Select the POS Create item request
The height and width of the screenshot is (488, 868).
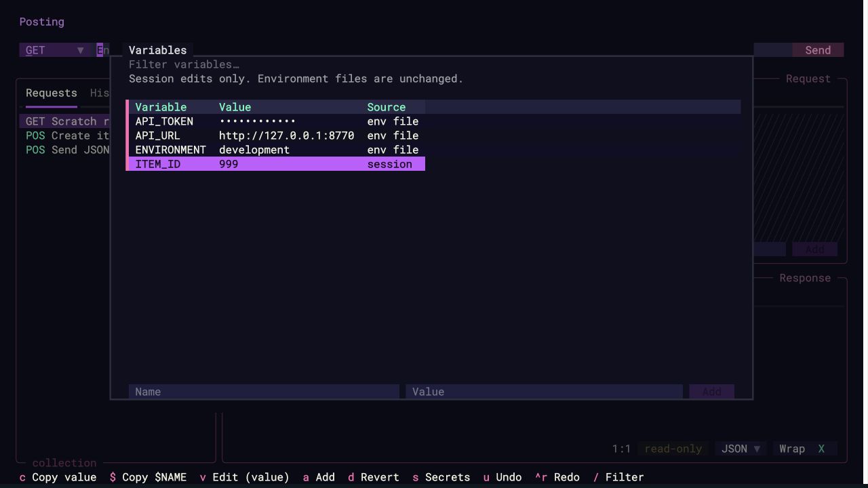(65, 136)
